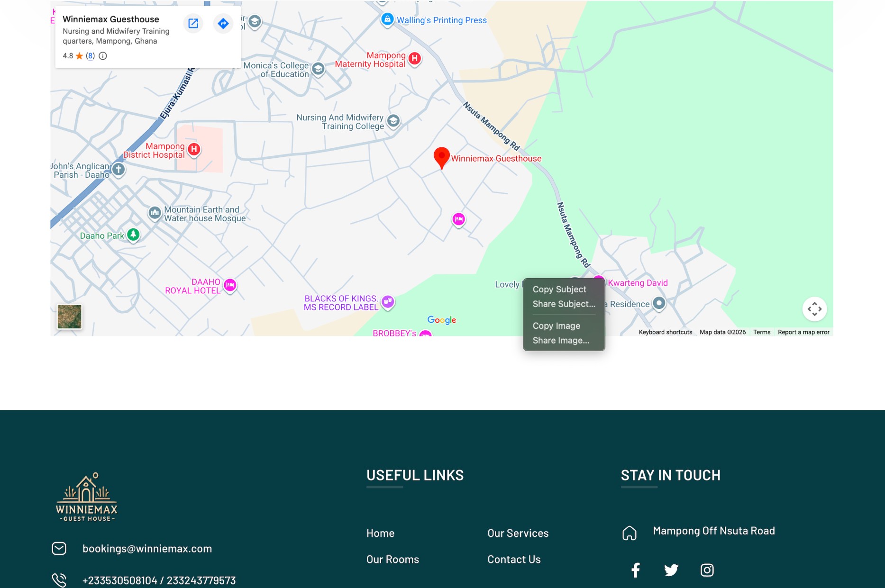The width and height of the screenshot is (885, 588).
Task: Click bookings@winniemax.com email address
Action: [147, 548]
